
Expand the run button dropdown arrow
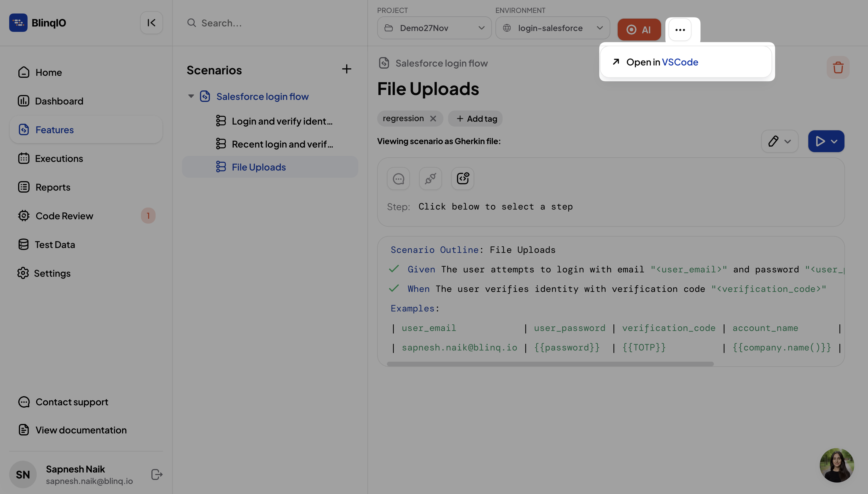[834, 142]
